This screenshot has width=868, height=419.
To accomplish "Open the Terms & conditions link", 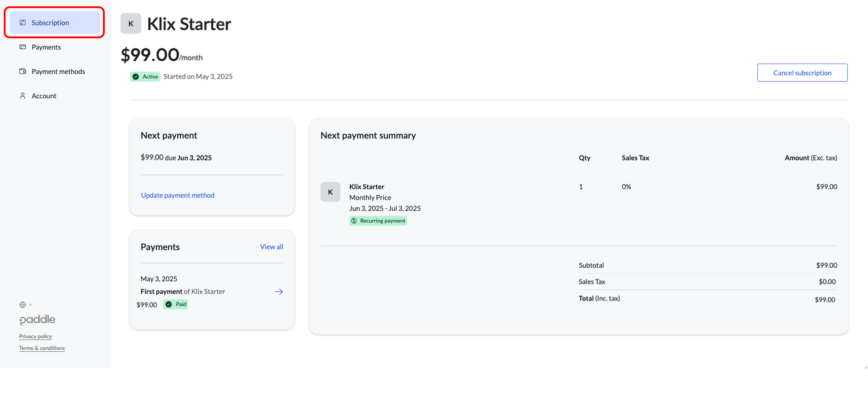I will (x=42, y=348).
